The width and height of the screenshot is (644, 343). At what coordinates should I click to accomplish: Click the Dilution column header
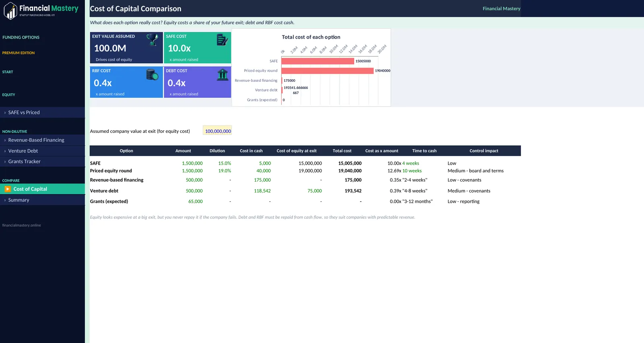217,151
